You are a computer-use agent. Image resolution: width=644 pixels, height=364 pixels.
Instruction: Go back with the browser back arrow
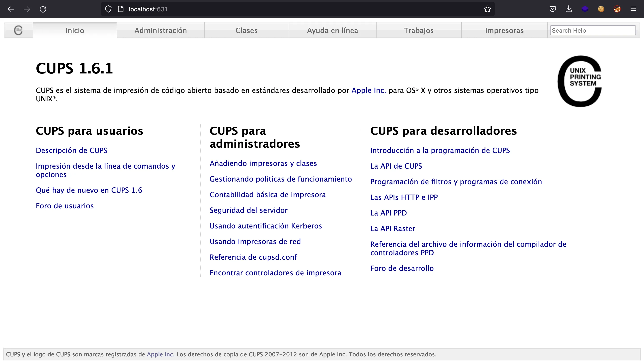tap(11, 9)
